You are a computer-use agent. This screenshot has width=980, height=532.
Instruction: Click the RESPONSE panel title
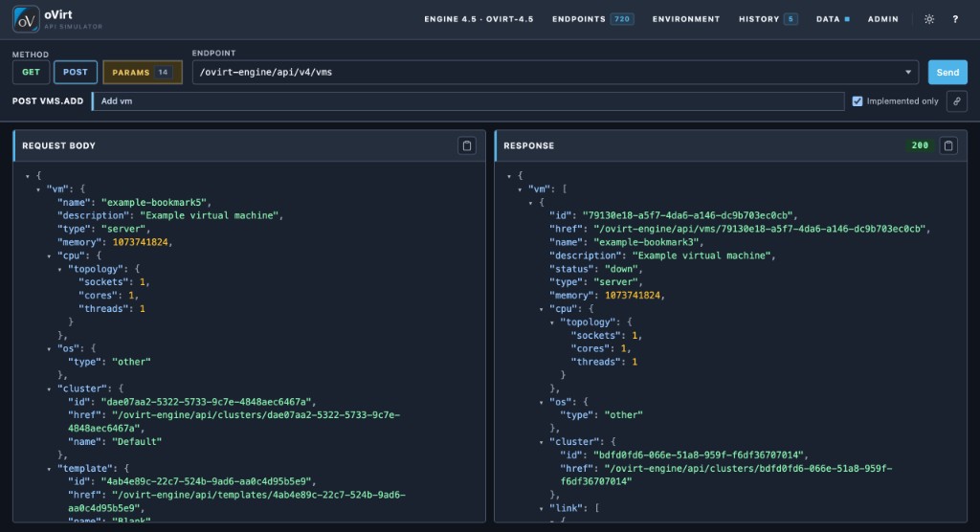click(x=528, y=145)
